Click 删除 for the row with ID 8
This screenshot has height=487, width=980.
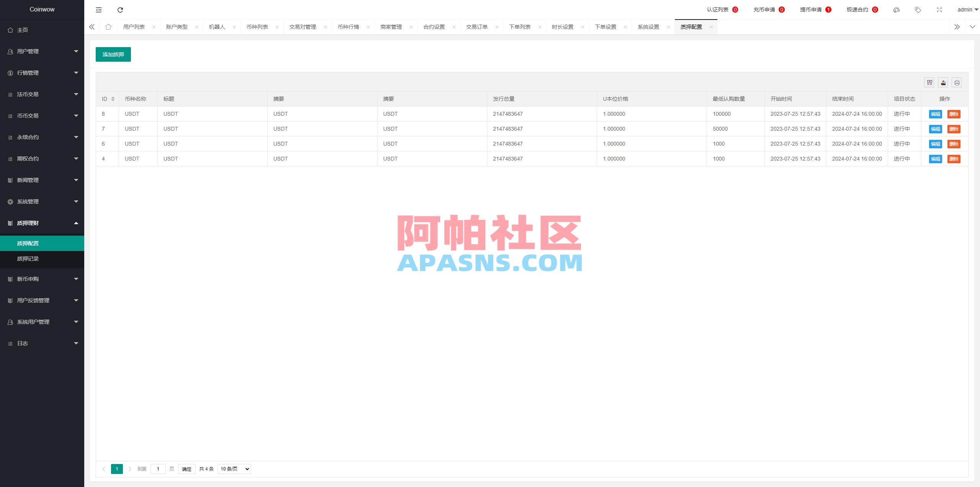(x=954, y=114)
